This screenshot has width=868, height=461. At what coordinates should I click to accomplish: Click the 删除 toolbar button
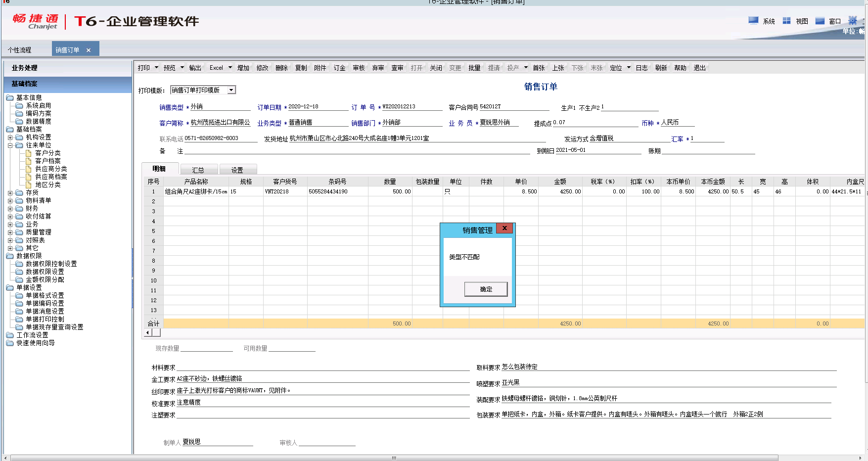pos(281,68)
